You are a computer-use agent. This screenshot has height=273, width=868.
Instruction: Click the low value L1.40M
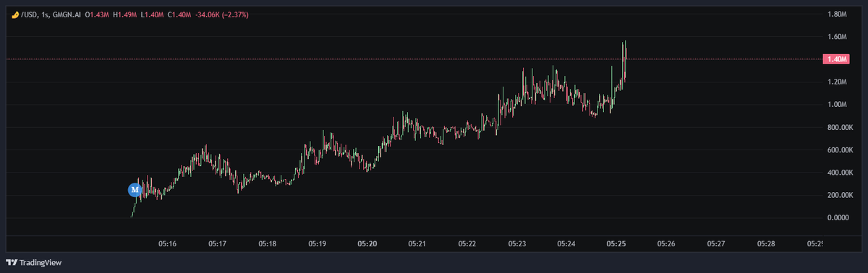152,14
